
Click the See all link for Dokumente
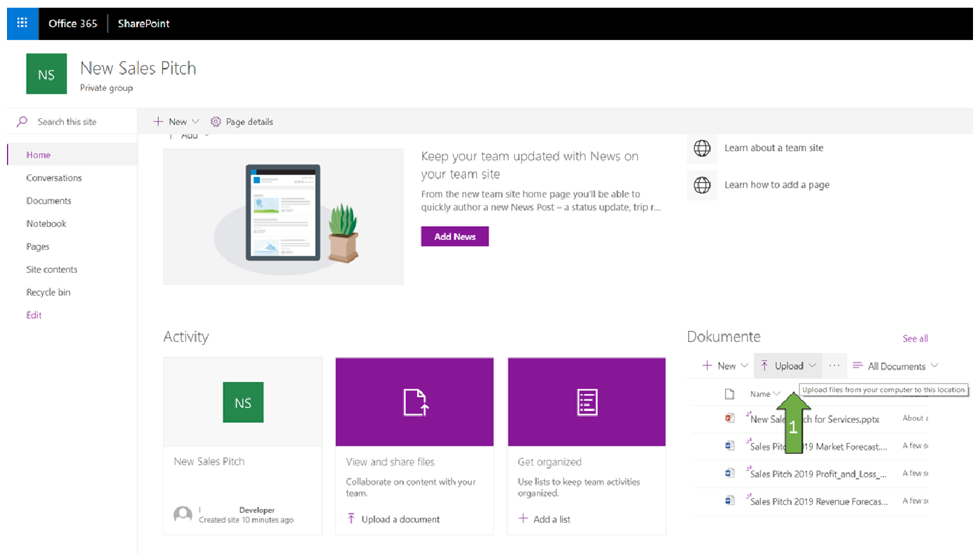tap(915, 338)
